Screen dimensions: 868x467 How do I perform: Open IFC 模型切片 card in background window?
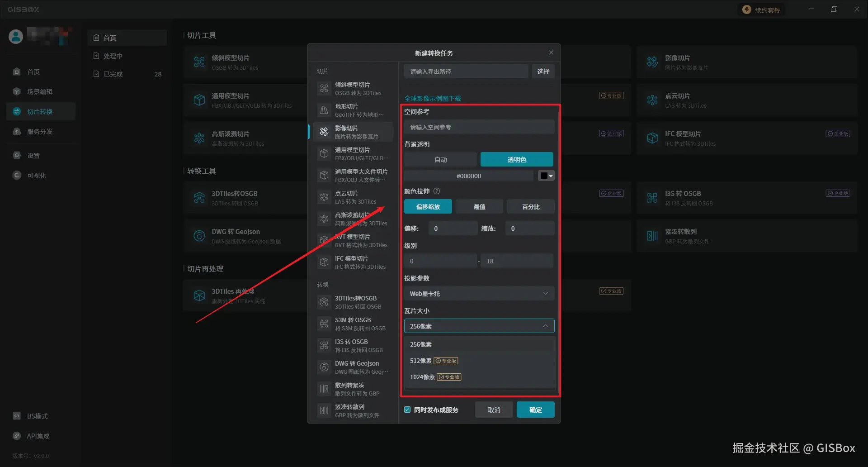[747, 138]
